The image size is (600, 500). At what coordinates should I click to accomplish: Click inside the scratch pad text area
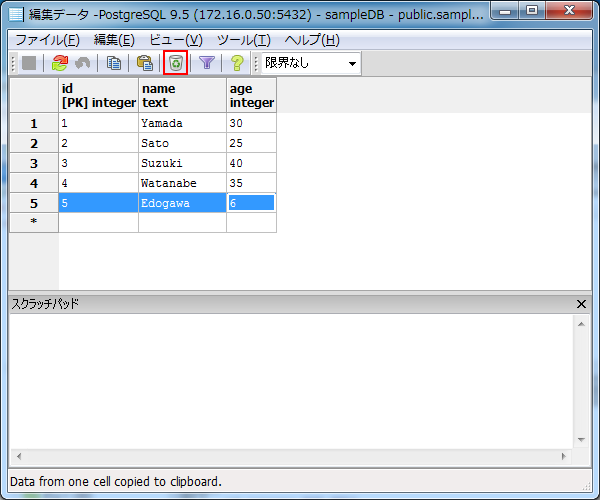292,381
